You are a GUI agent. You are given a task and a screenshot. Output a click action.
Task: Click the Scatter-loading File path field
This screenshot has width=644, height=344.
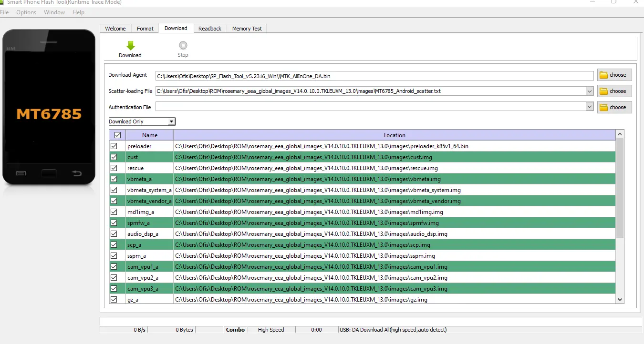click(x=370, y=91)
